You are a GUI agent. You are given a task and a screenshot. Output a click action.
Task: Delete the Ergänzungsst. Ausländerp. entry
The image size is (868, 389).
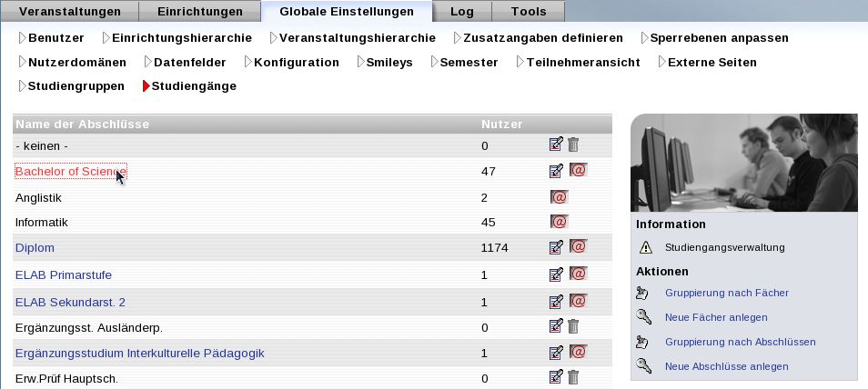[x=573, y=326]
